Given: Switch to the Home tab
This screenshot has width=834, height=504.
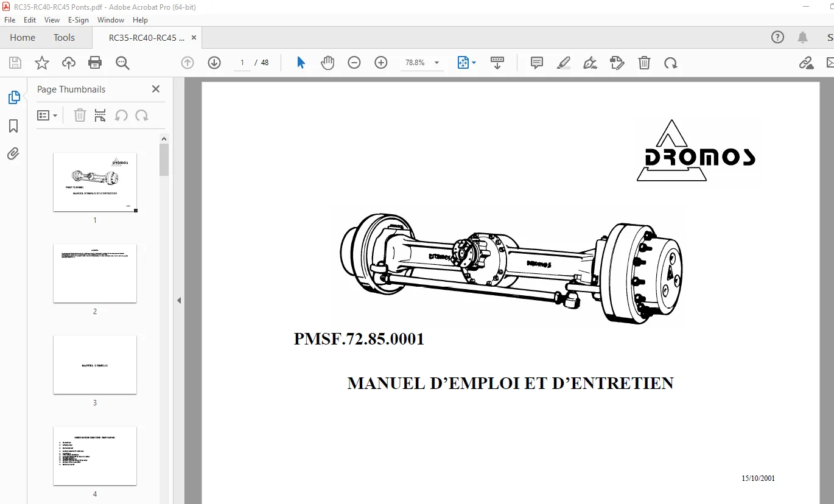Looking at the screenshot, I should (x=23, y=38).
